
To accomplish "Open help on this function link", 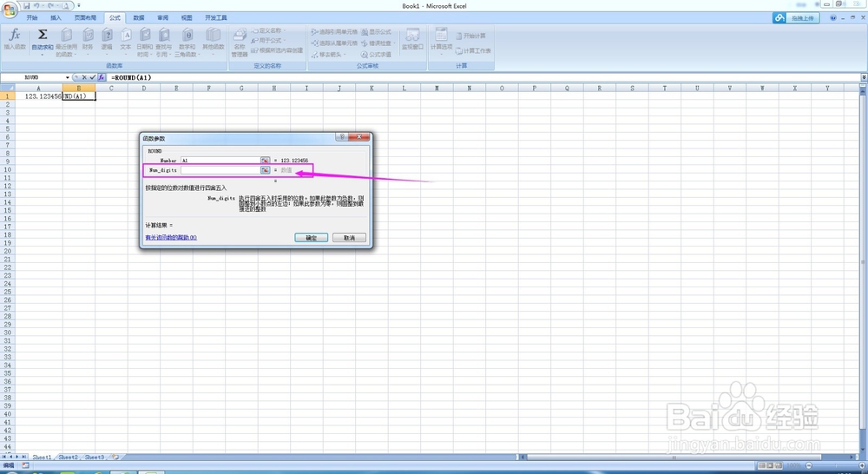I will point(171,238).
